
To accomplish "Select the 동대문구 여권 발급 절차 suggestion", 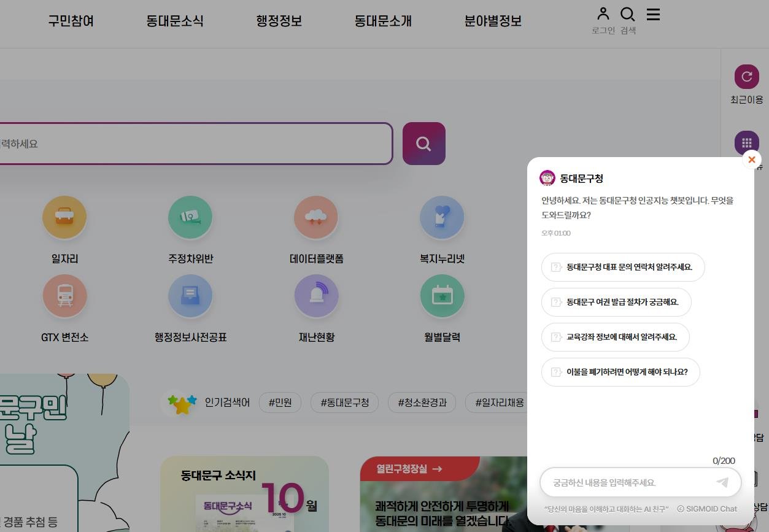I will (616, 302).
